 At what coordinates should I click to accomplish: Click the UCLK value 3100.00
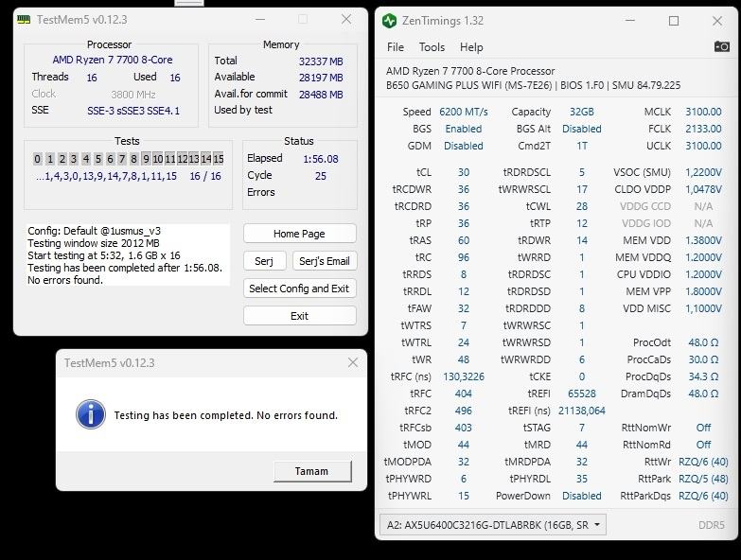click(x=703, y=146)
